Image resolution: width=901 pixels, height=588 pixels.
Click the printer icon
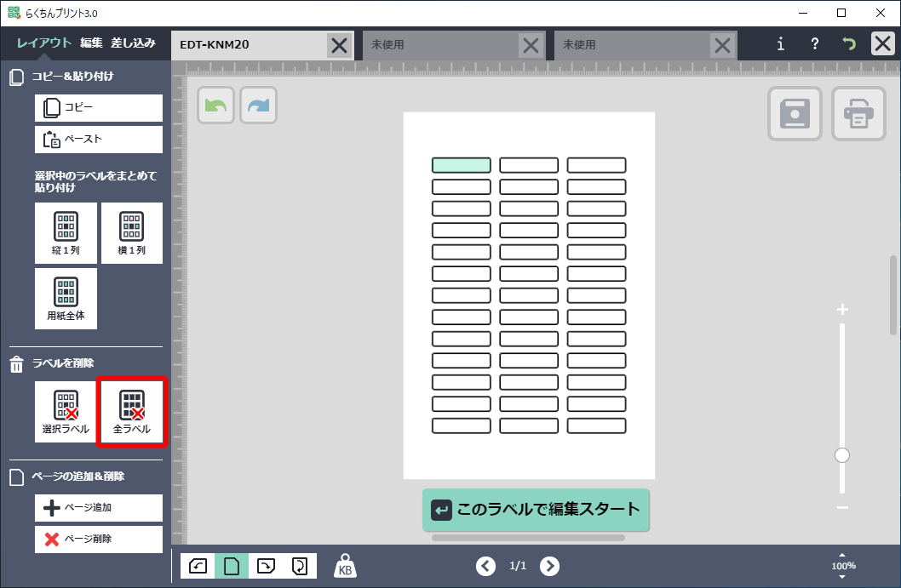(x=858, y=114)
